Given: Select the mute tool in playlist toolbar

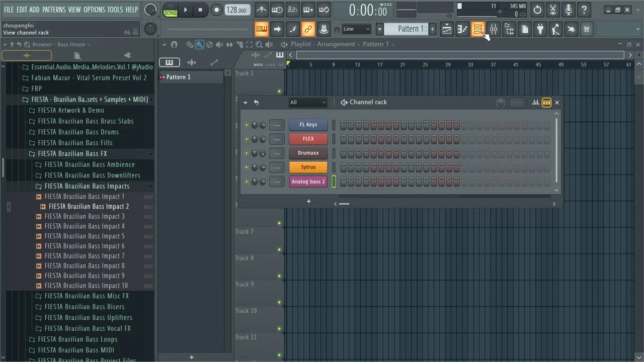Looking at the screenshot, I should pos(219,44).
